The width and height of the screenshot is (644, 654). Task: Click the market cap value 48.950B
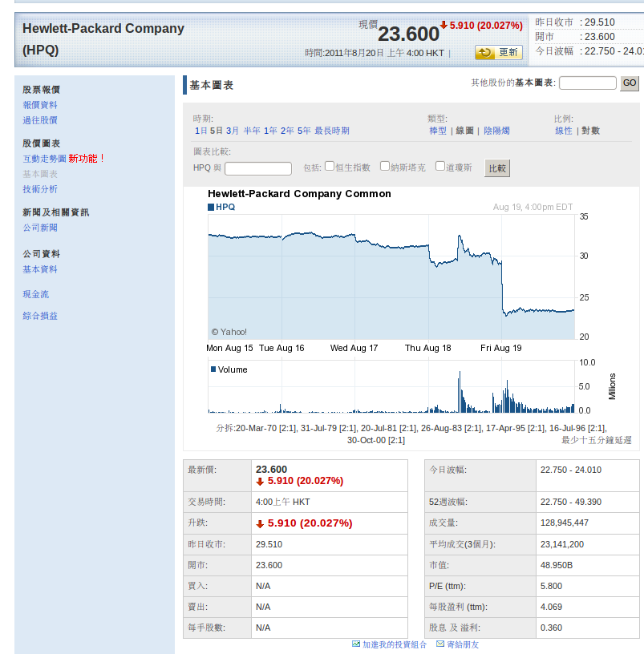[x=557, y=566]
